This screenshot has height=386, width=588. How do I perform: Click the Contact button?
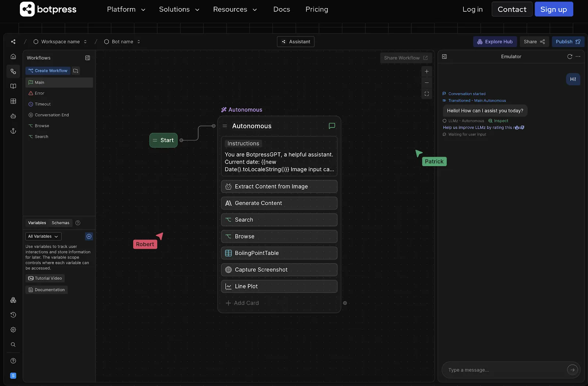(x=512, y=9)
